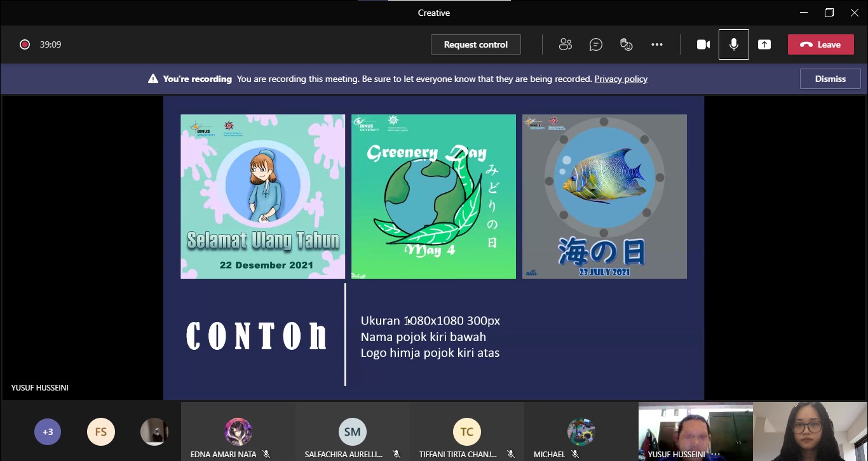Click the Greenery Day poster in shared screen
Screen dimensions: 868x461
tap(433, 196)
